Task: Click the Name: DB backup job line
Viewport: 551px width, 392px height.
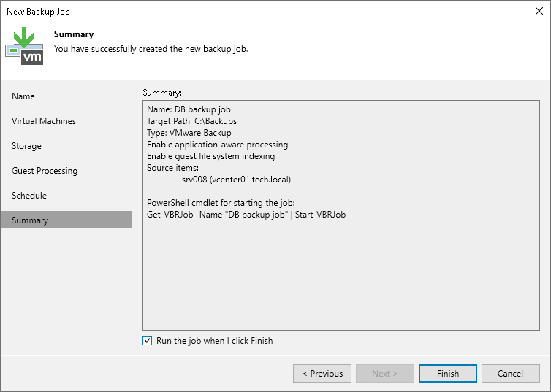Action: tap(189, 109)
